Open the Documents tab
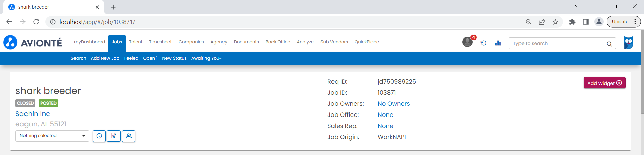The image size is (644, 155). [x=246, y=42]
